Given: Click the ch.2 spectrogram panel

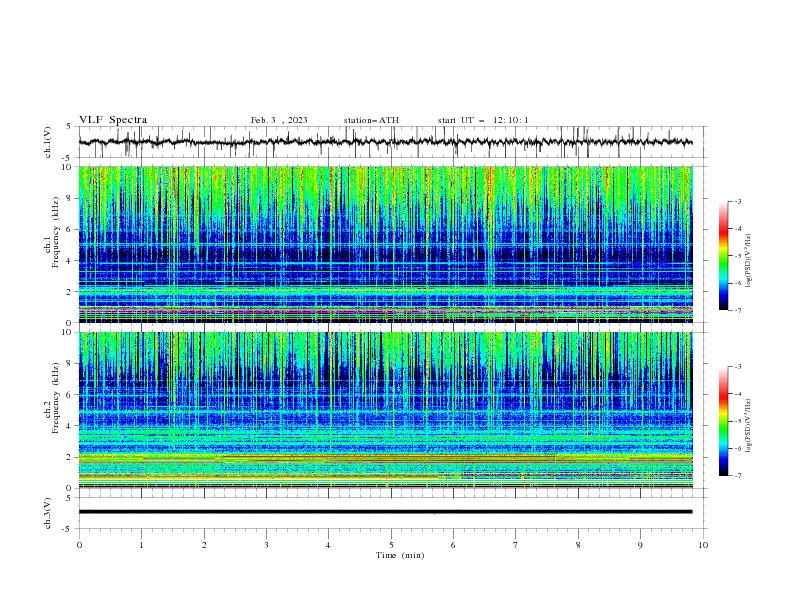Looking at the screenshot, I should coord(386,410).
